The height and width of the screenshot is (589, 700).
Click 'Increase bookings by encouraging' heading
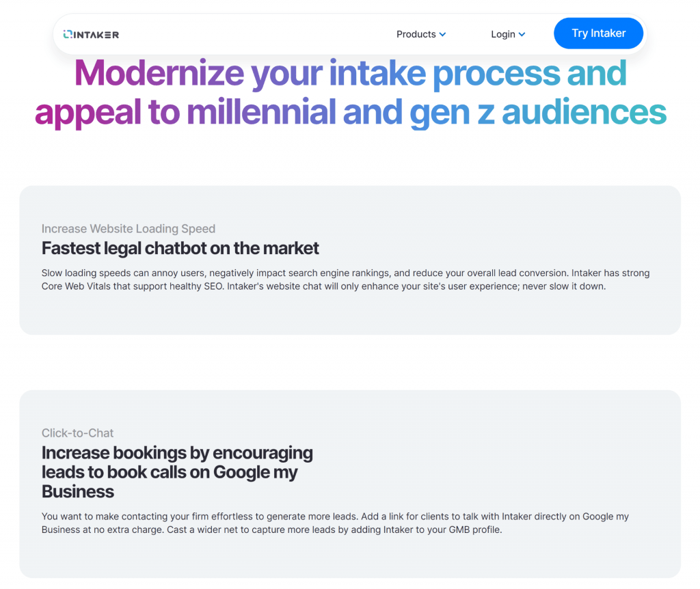tap(177, 452)
